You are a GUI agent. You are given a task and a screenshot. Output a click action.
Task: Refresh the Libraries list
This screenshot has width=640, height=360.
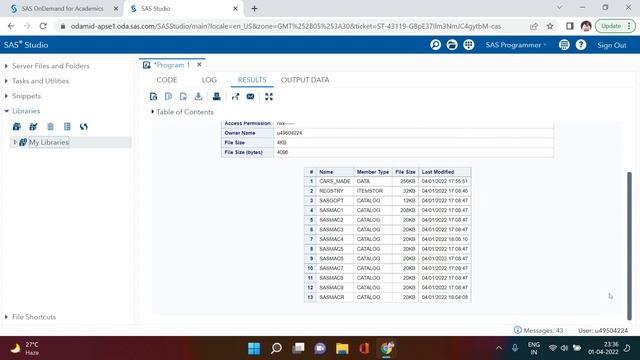click(84, 127)
